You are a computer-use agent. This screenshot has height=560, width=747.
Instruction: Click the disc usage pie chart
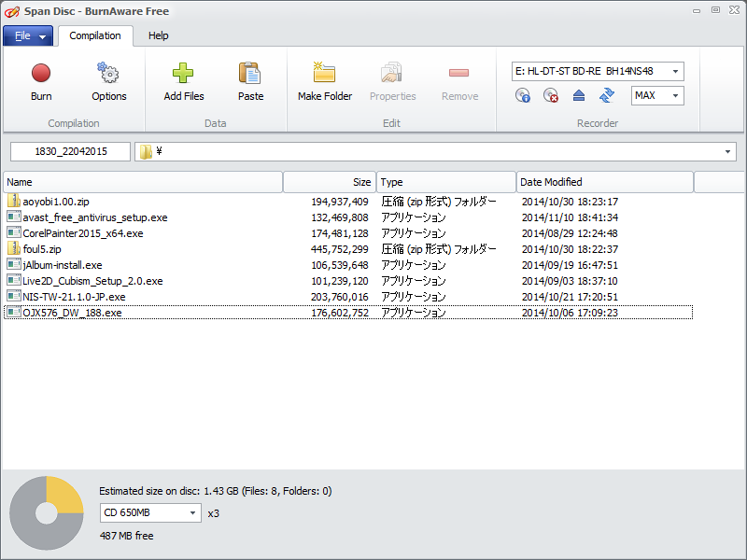(x=46, y=513)
